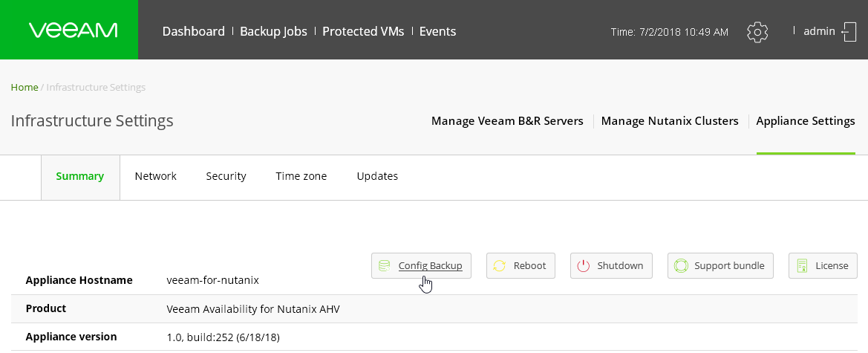The width and height of the screenshot is (868, 353).
Task: Click the red Shutdown power icon
Action: pyautogui.click(x=584, y=265)
